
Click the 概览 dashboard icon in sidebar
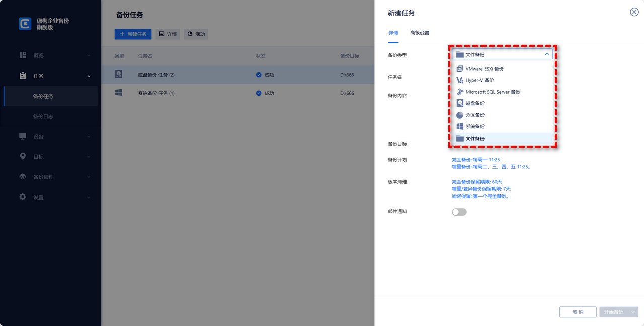23,55
